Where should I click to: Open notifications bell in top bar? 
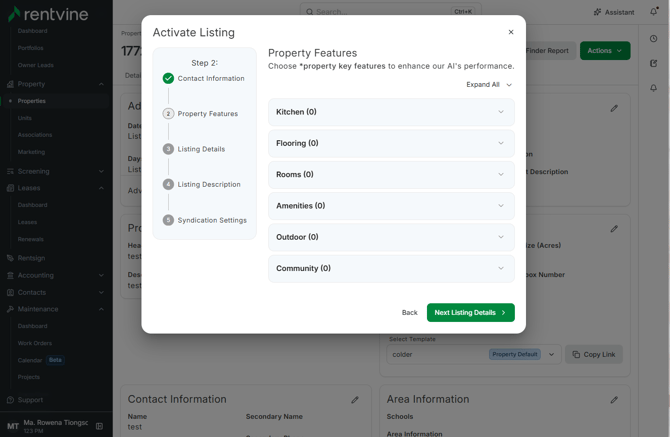pos(654,12)
